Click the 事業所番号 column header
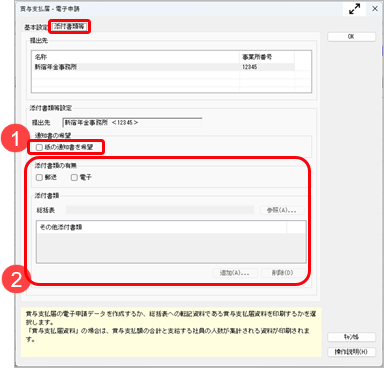The width and height of the screenshot is (384, 368). 267,57
